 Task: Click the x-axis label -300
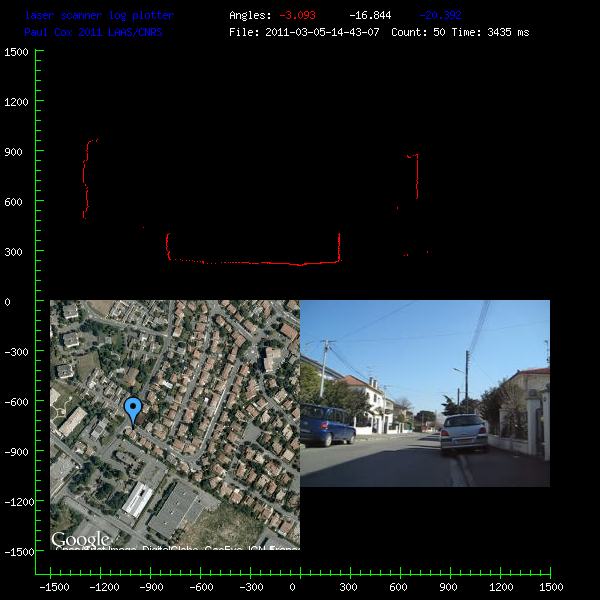click(x=251, y=587)
